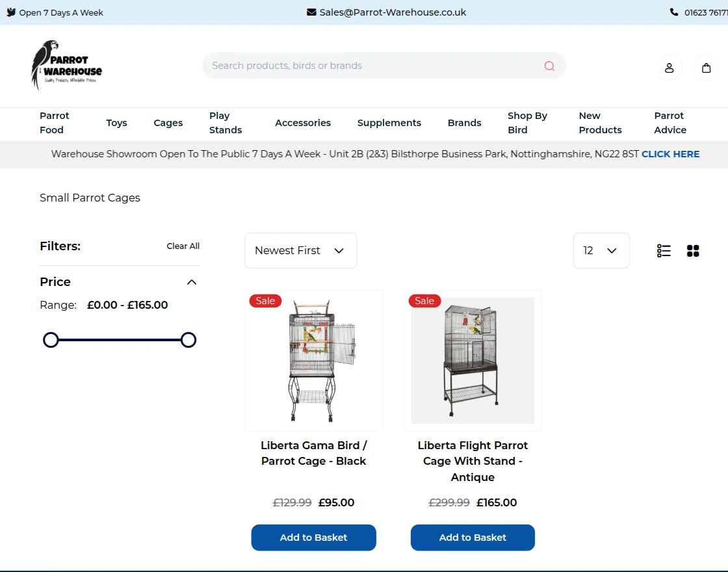
Task: Click the crossed-out £299.99 price
Action: [x=449, y=502]
